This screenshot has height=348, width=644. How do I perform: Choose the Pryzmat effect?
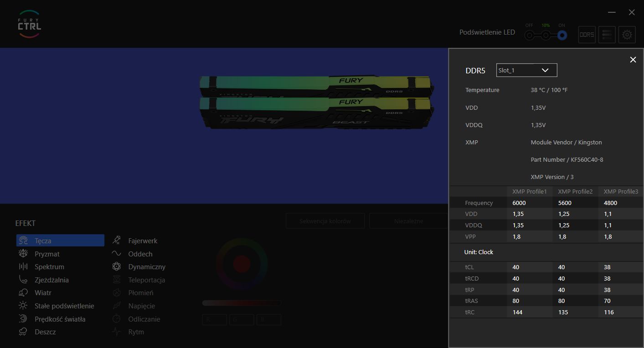coord(47,254)
